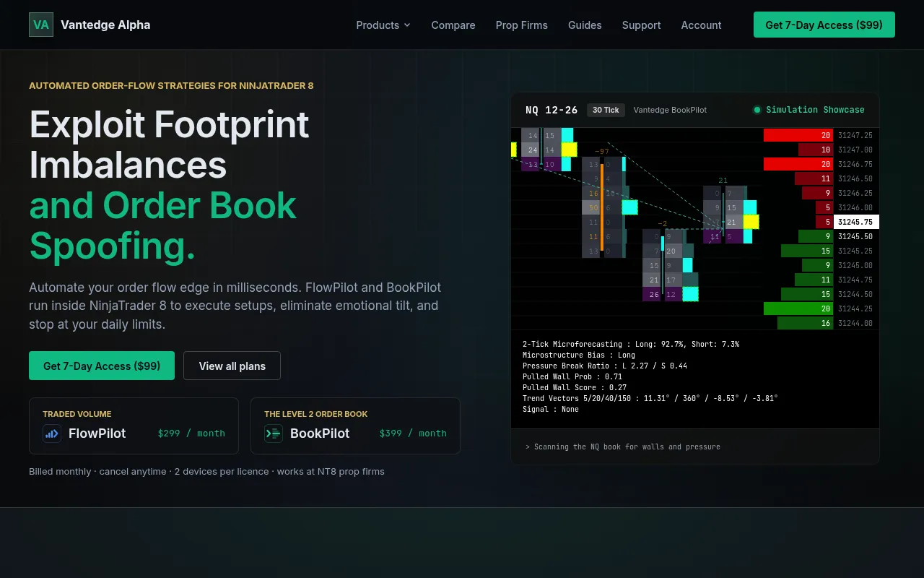Click the bright green bid bar at 31244.25

pyautogui.click(x=798, y=309)
